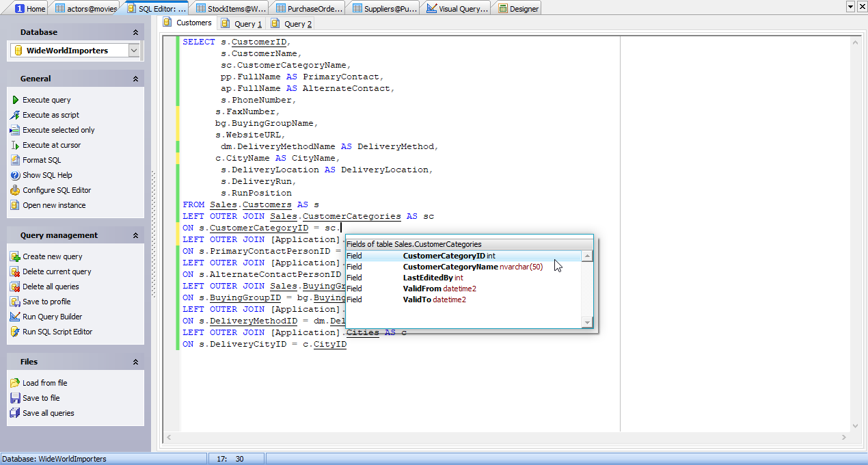The height and width of the screenshot is (465, 868).
Task: Click Execute selected only link
Action: pos(58,130)
